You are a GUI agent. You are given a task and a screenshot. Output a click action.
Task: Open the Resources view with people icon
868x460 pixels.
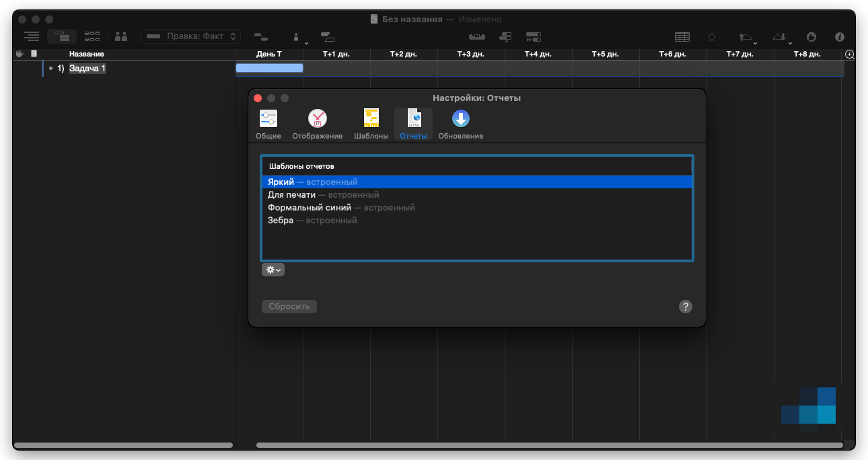[x=121, y=36]
